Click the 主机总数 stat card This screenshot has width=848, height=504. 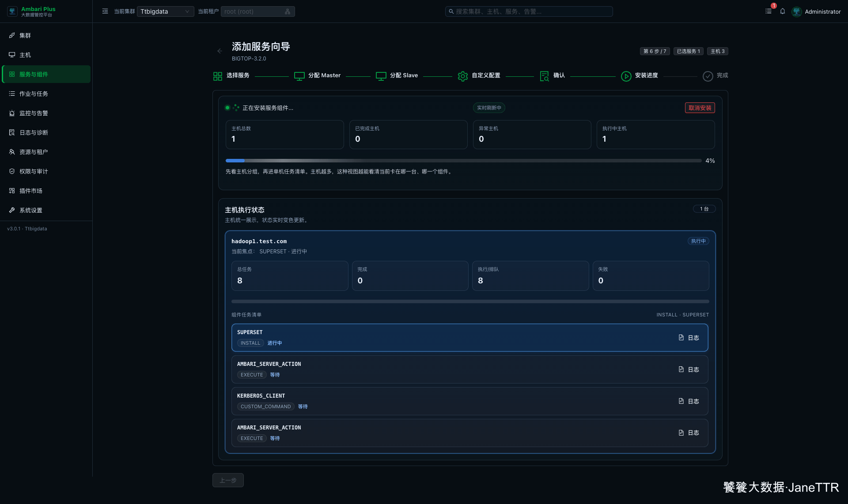284,135
